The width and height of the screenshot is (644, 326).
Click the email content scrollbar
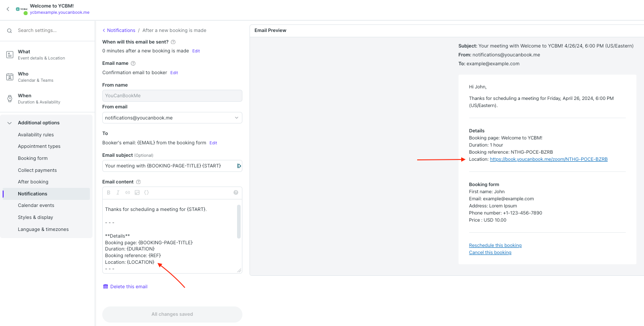coord(239,221)
